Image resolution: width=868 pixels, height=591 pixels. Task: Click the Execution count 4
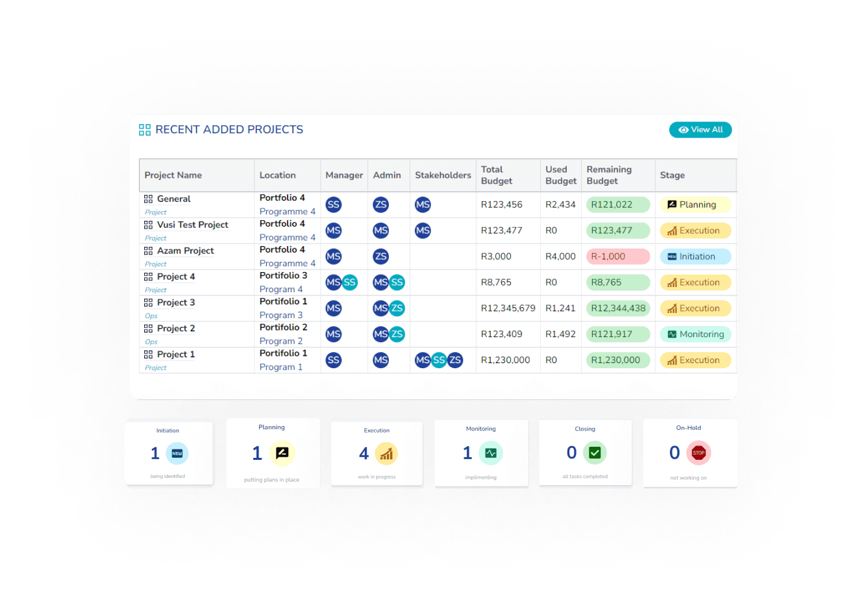tap(364, 453)
